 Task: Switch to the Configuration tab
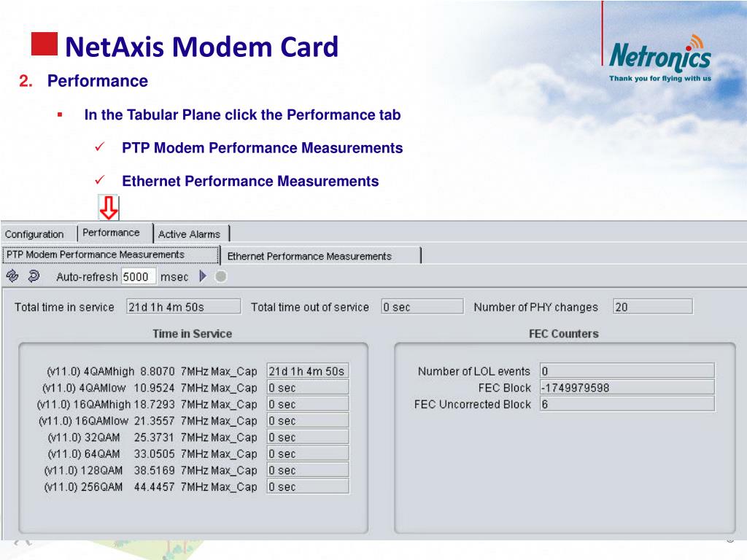pyautogui.click(x=34, y=234)
